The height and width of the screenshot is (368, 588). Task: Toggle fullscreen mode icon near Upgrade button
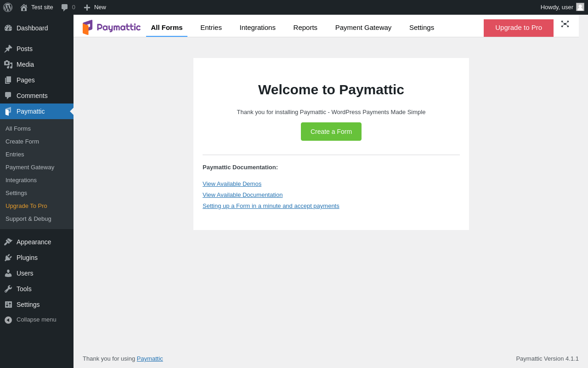[x=565, y=24]
